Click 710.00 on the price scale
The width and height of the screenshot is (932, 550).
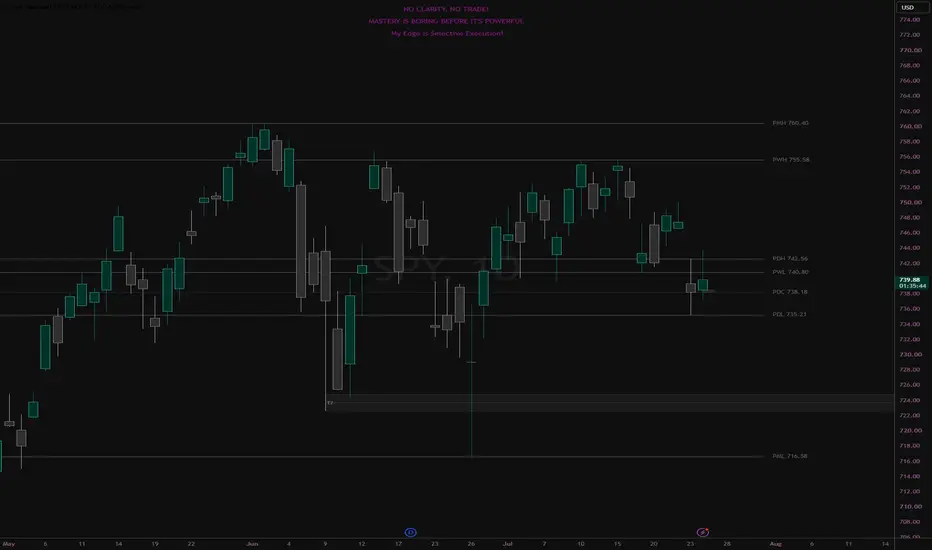point(911,507)
